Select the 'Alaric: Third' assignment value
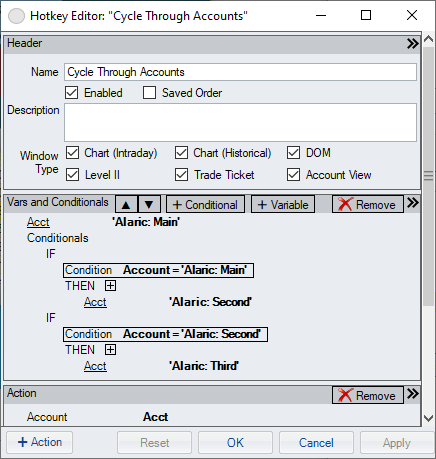This screenshot has width=436, height=459. click(204, 366)
